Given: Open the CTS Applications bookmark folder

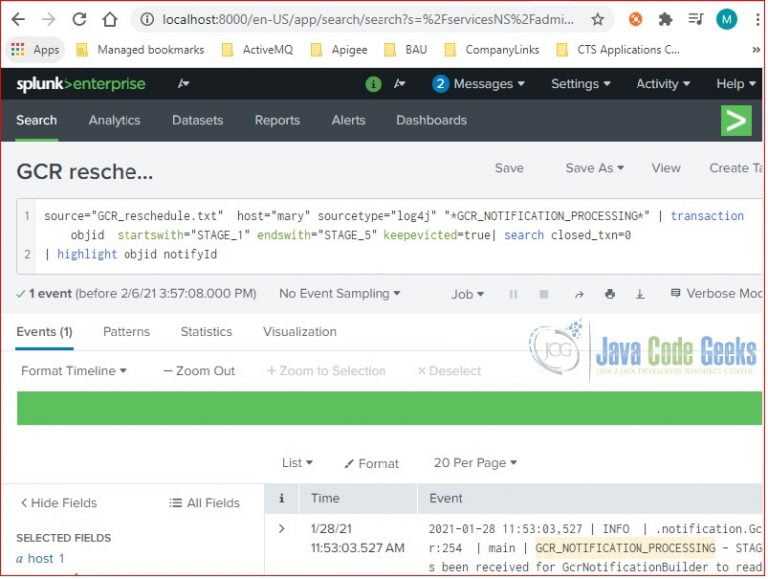Looking at the screenshot, I should coord(618,49).
